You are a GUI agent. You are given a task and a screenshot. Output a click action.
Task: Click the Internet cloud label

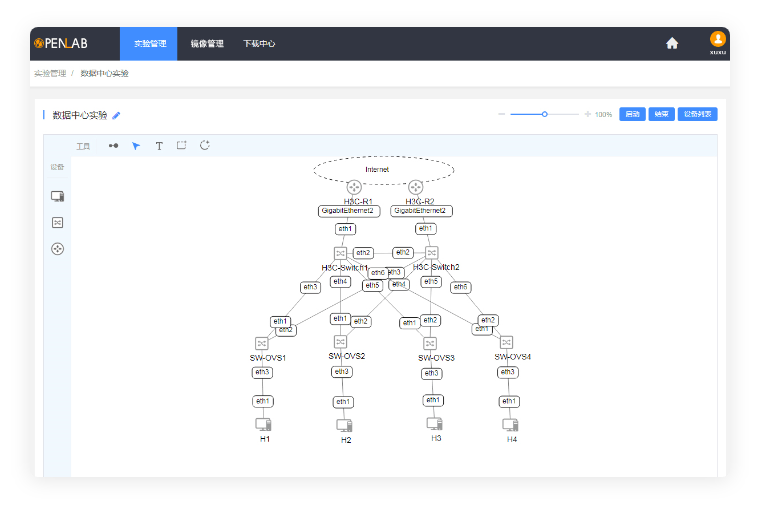click(x=377, y=170)
